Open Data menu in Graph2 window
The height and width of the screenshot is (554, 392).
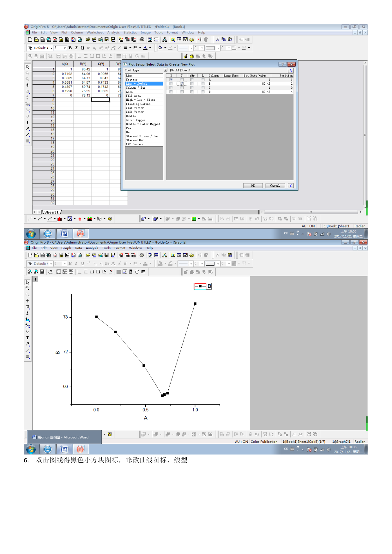pyautogui.click(x=78, y=248)
